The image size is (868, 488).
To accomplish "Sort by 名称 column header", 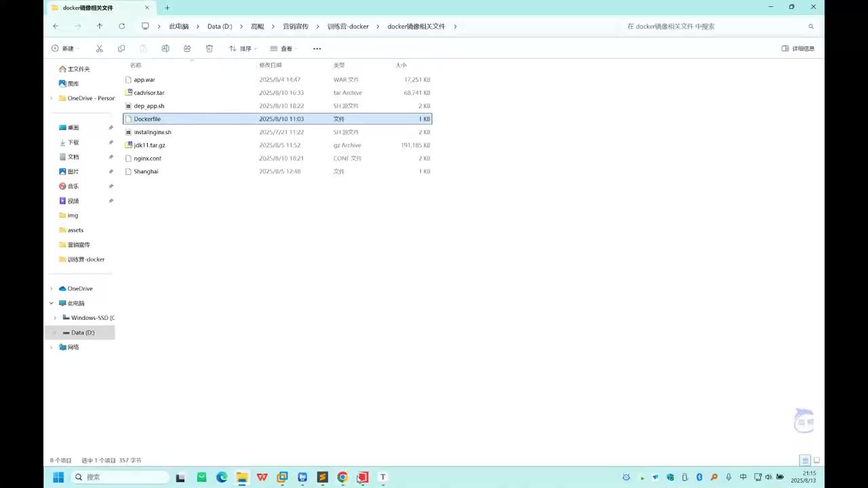I will point(136,65).
